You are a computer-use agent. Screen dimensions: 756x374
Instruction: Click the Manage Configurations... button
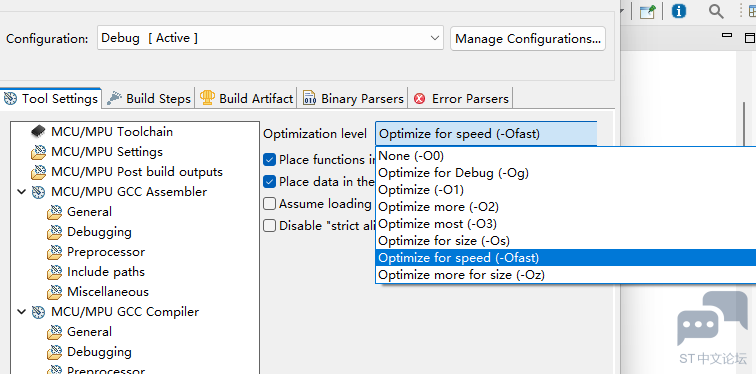pos(528,39)
